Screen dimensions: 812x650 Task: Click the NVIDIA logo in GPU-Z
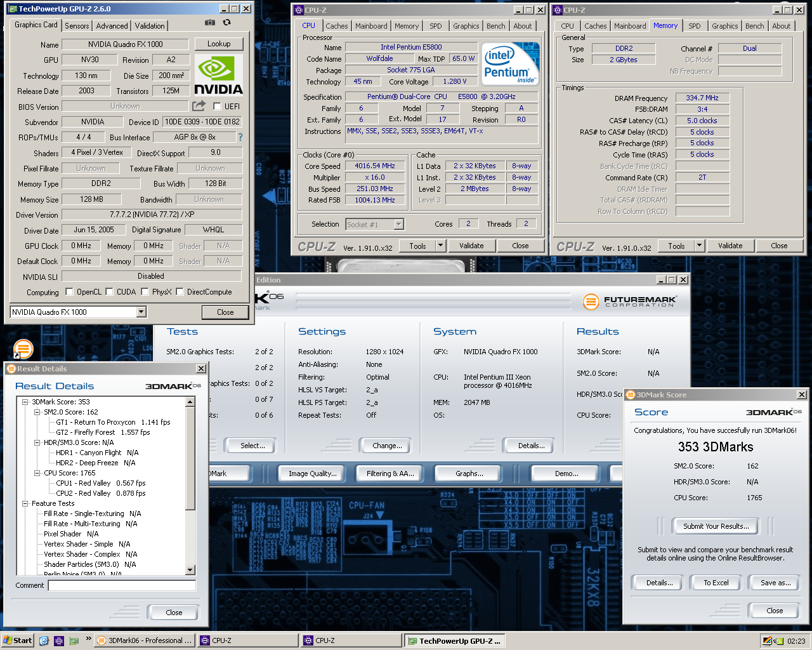point(219,74)
